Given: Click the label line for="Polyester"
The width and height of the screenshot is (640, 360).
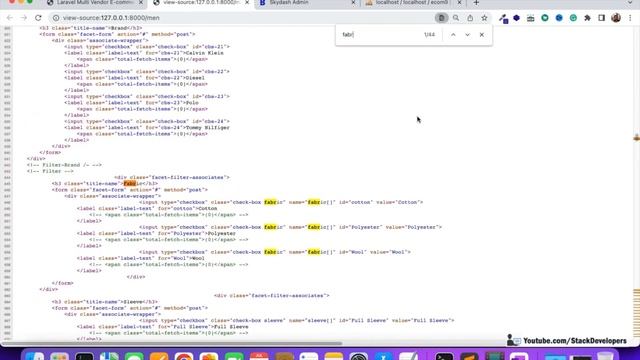Looking at the screenshot, I should (156, 233).
